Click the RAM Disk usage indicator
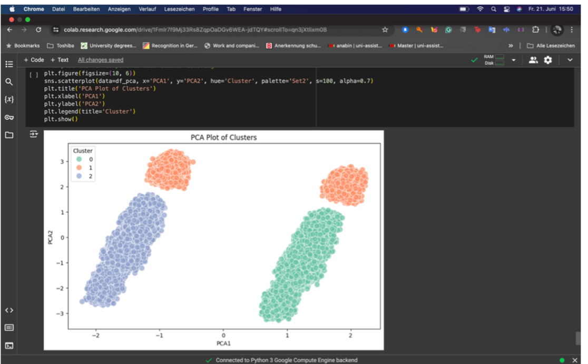588x364 pixels. coord(494,60)
